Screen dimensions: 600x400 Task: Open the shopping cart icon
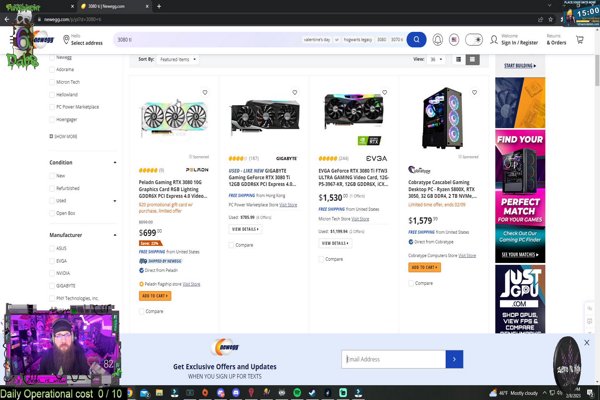coord(580,39)
